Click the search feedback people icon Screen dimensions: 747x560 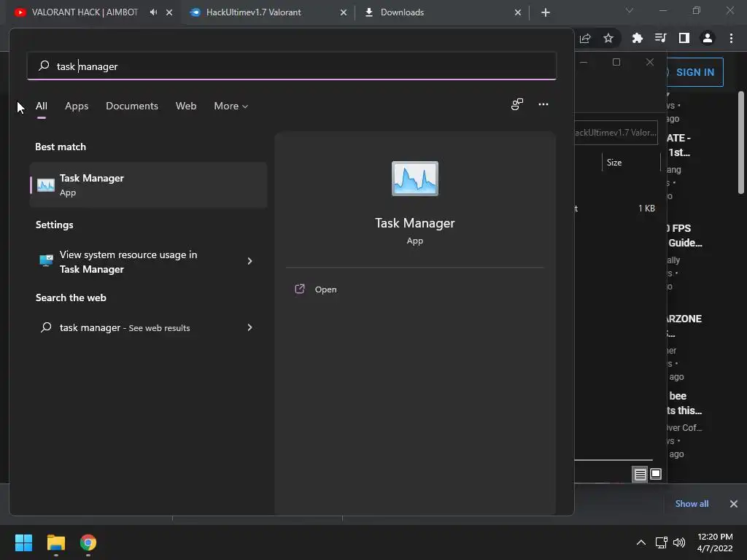[517, 104]
